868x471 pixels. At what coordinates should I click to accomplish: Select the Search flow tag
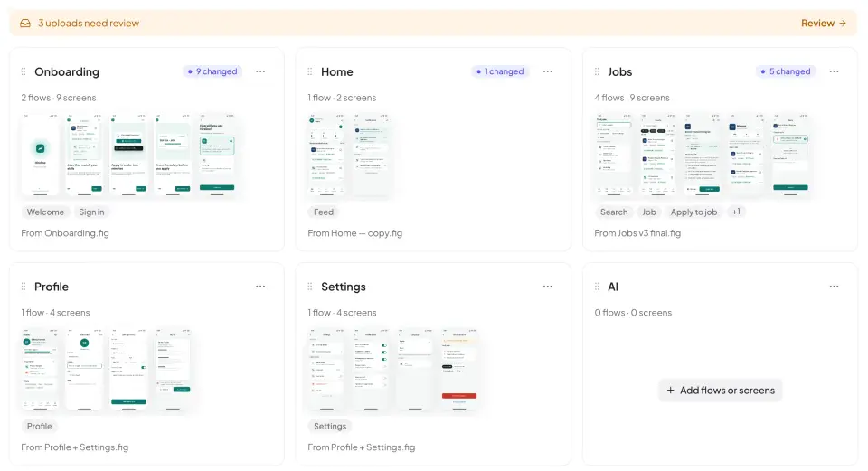click(614, 212)
